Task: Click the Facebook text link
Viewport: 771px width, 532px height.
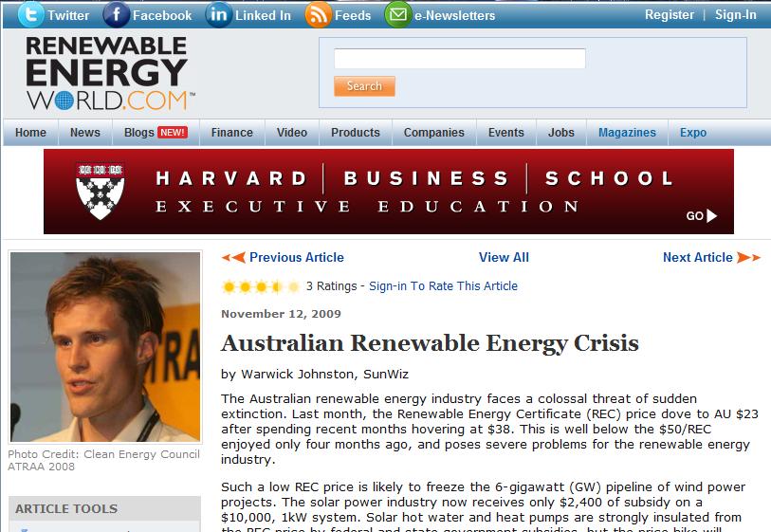Action: 162,15
